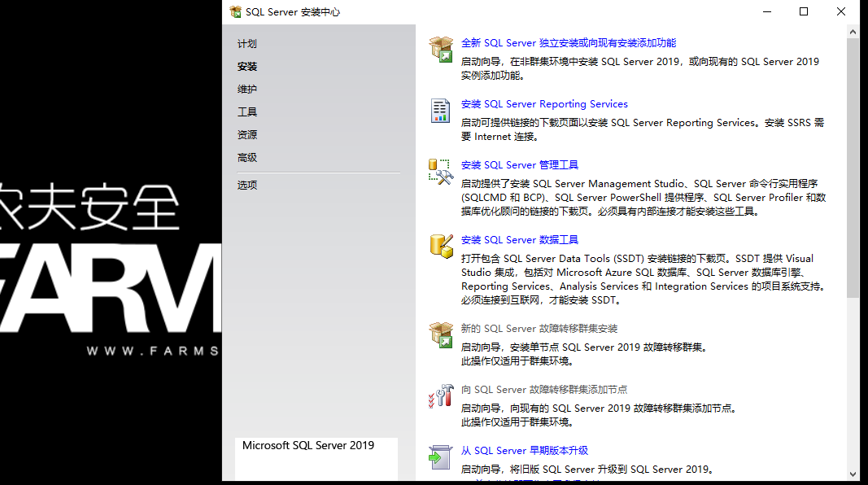The width and height of the screenshot is (868, 485).
Task: Open the 资源 section
Action: tap(246, 134)
